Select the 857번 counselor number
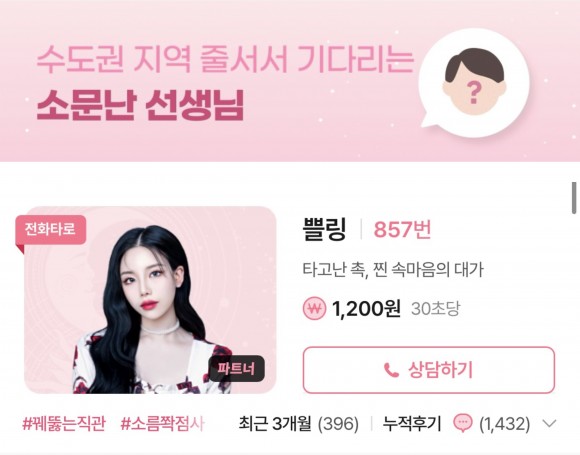The width and height of the screenshot is (580, 455). (402, 229)
